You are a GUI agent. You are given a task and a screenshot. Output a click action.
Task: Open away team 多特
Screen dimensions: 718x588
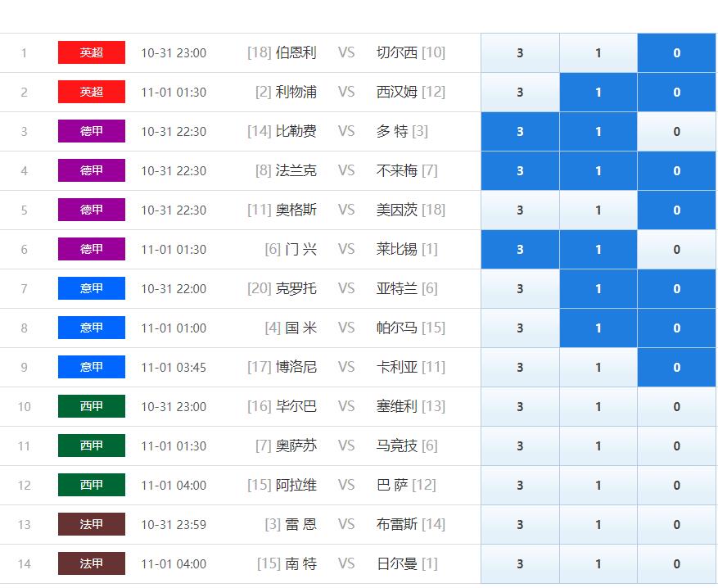[392, 131]
